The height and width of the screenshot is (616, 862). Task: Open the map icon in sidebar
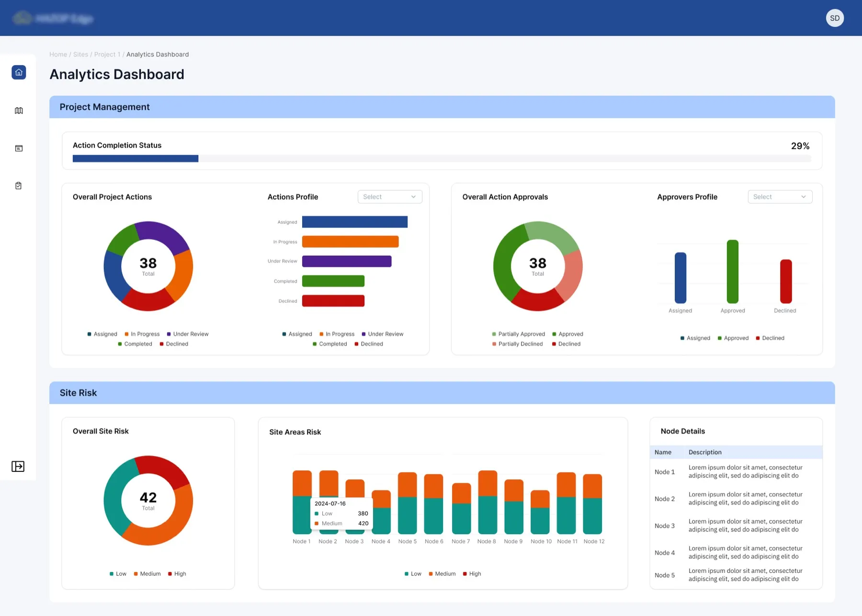pyautogui.click(x=19, y=111)
